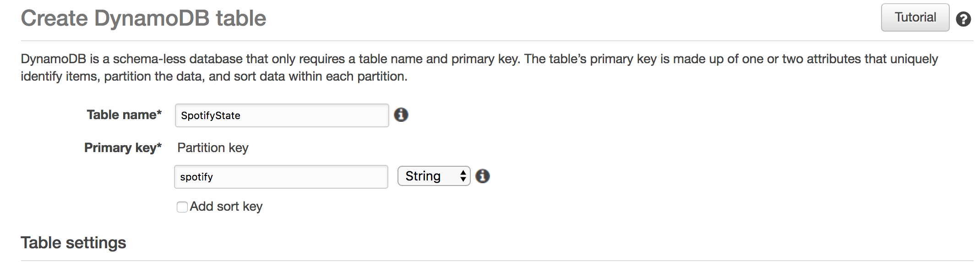Click the up-down arrows on the String selector
980x262 pixels.
(x=463, y=176)
